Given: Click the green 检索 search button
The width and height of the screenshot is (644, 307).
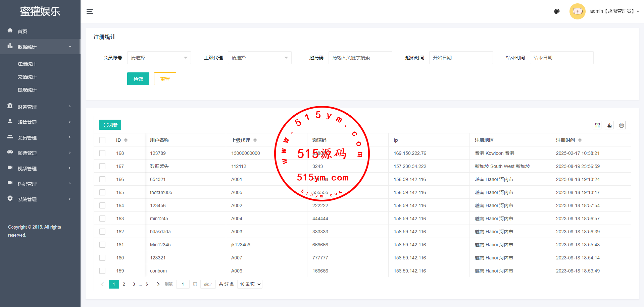Looking at the screenshot, I should coord(138,79).
